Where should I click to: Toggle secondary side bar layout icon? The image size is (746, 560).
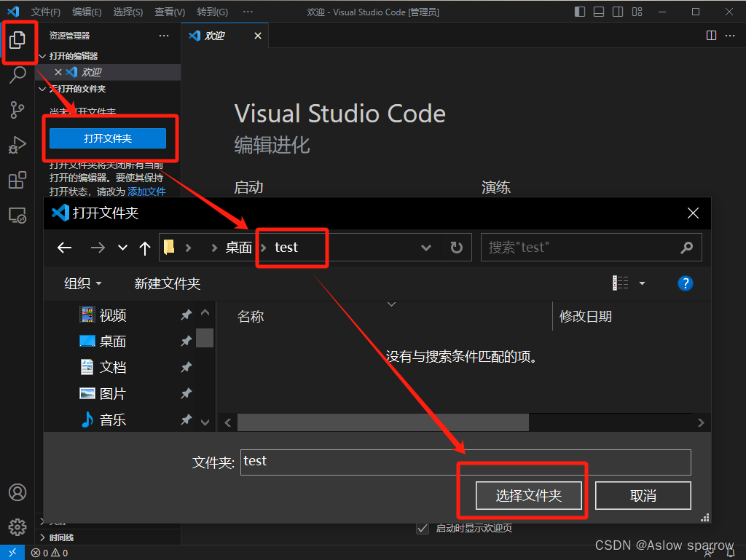(618, 12)
